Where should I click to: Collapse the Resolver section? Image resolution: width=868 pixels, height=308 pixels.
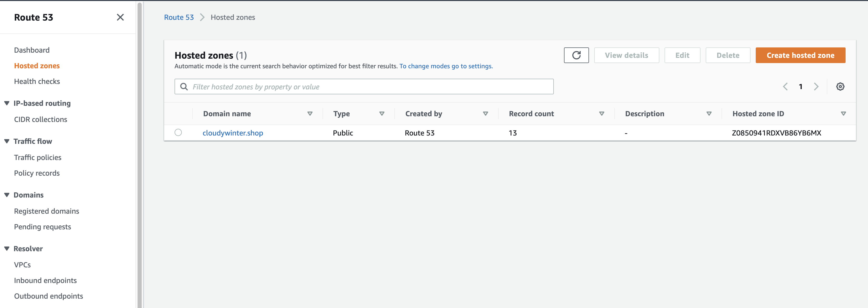click(x=7, y=249)
